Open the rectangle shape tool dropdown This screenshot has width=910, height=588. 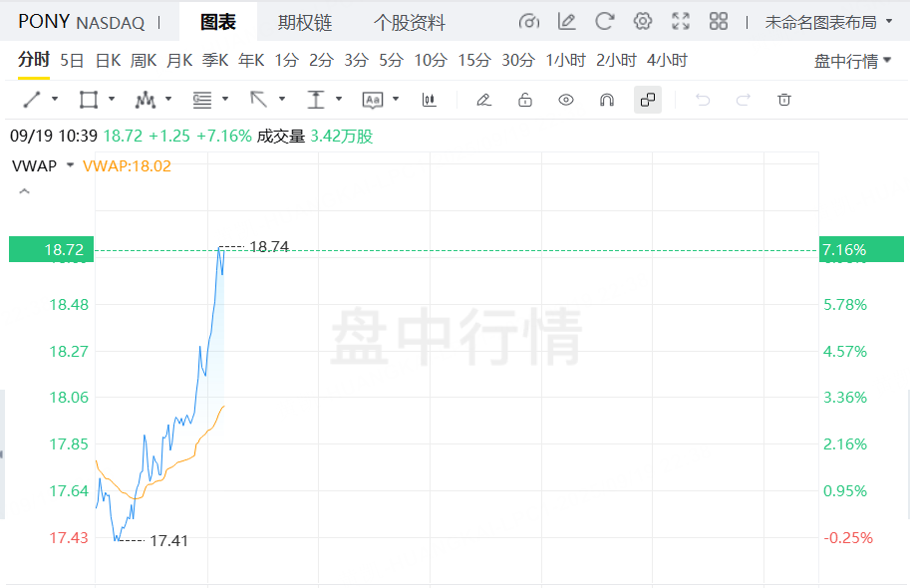(112, 100)
